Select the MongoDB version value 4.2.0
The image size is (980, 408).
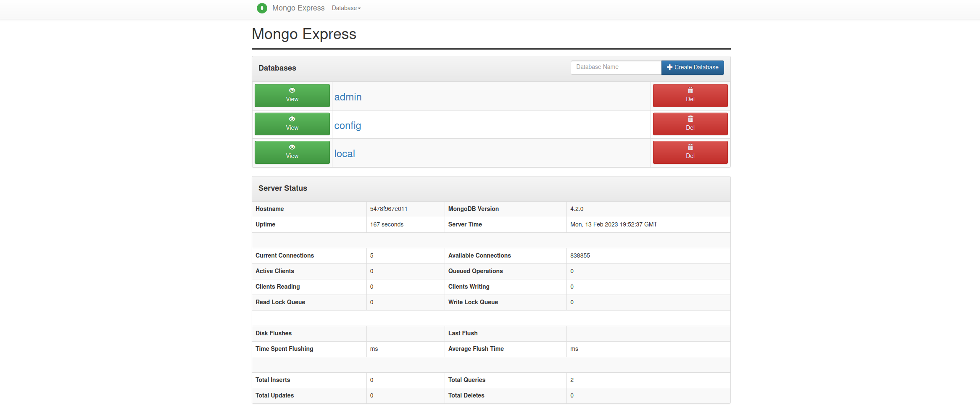pos(577,209)
